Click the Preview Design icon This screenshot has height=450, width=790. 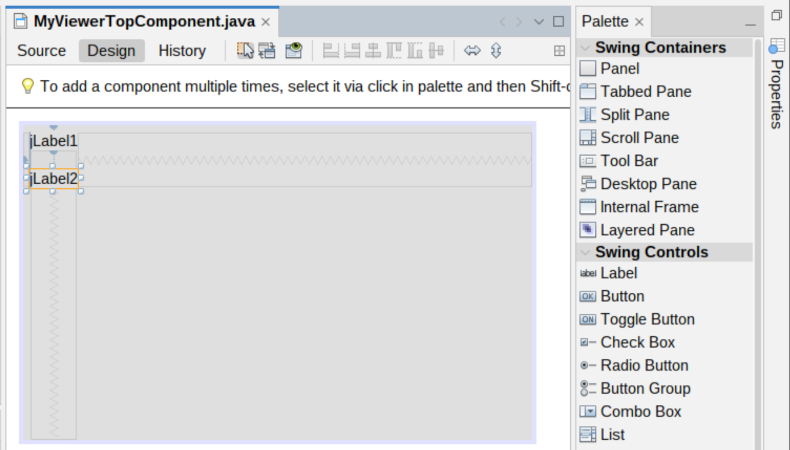pos(293,51)
